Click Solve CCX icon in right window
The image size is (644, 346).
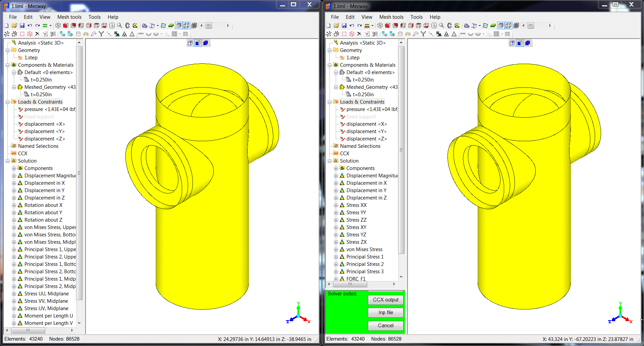click(x=367, y=25)
